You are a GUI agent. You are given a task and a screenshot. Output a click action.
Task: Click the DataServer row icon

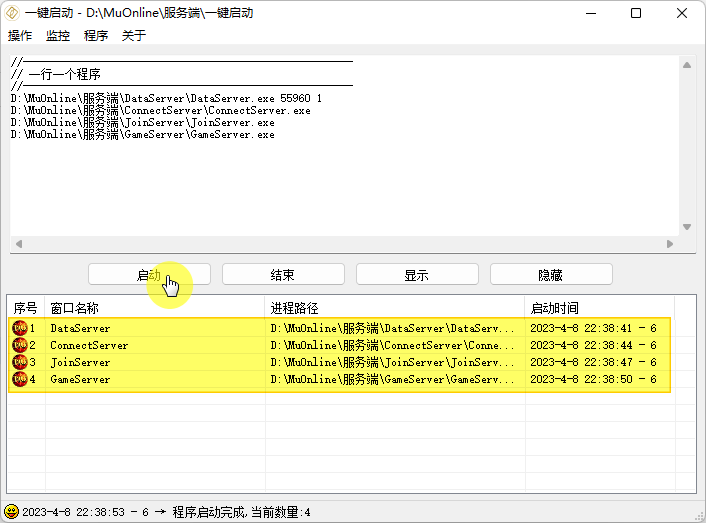(x=19, y=328)
